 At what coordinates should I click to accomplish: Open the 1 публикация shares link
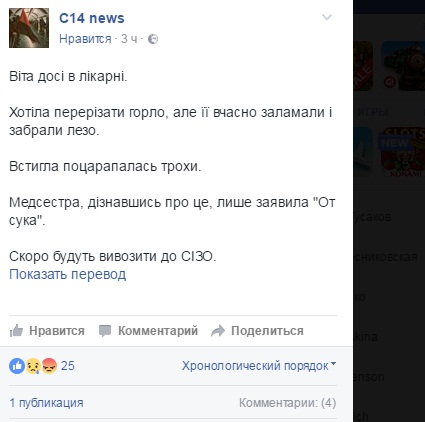[46, 403]
